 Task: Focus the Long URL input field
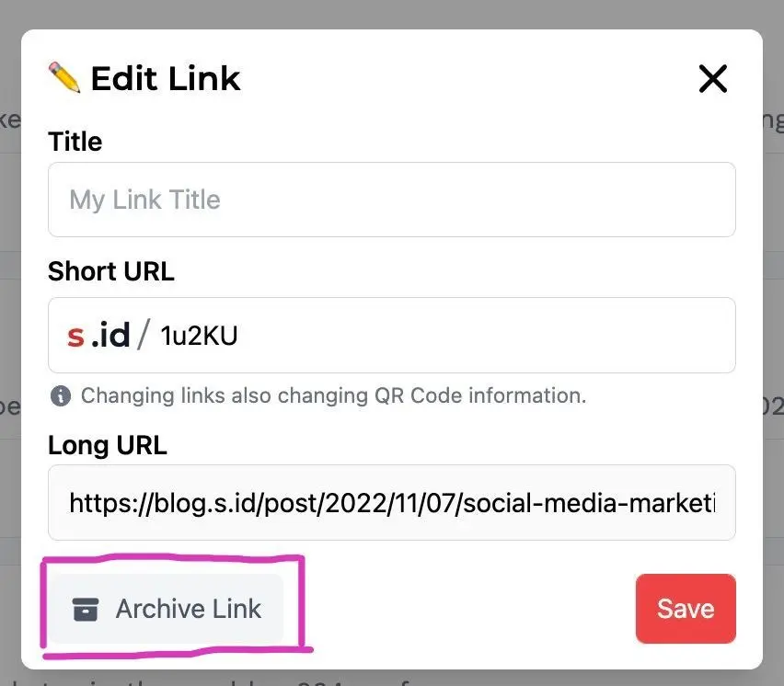[391, 502]
